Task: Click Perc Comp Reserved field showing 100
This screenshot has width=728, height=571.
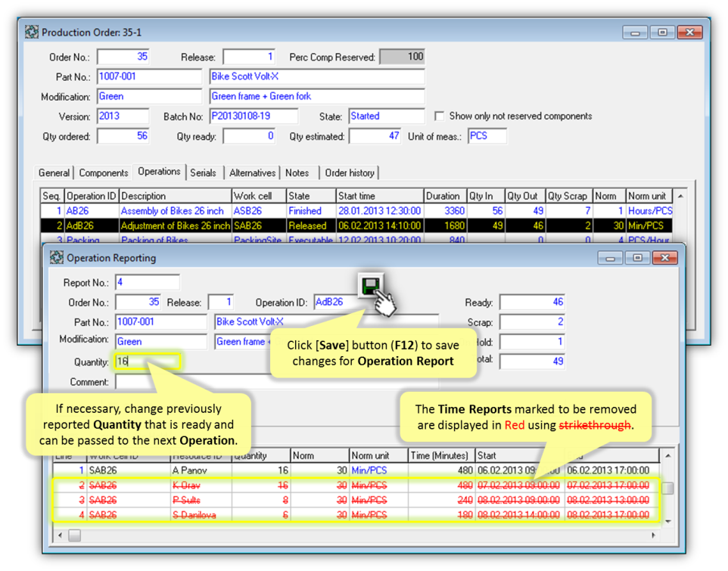Action: [402, 57]
